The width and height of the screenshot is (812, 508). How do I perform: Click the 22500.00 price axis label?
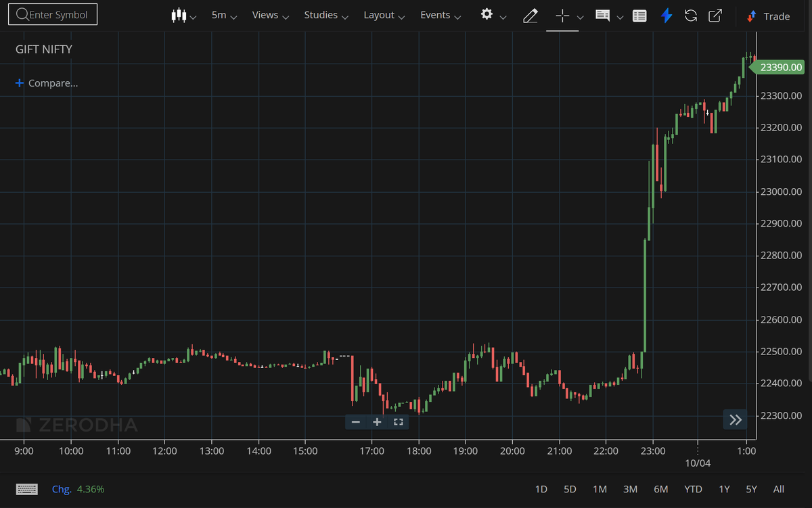(x=782, y=352)
